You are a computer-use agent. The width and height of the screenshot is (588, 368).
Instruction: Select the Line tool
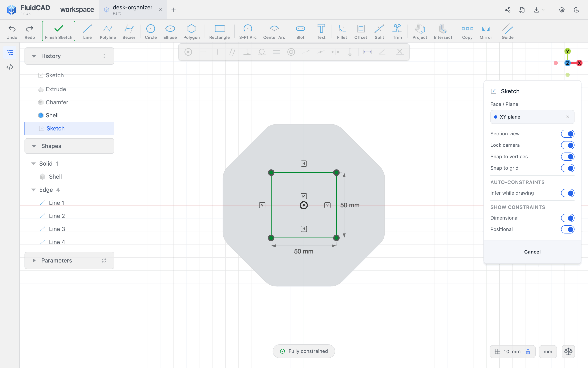(x=87, y=31)
